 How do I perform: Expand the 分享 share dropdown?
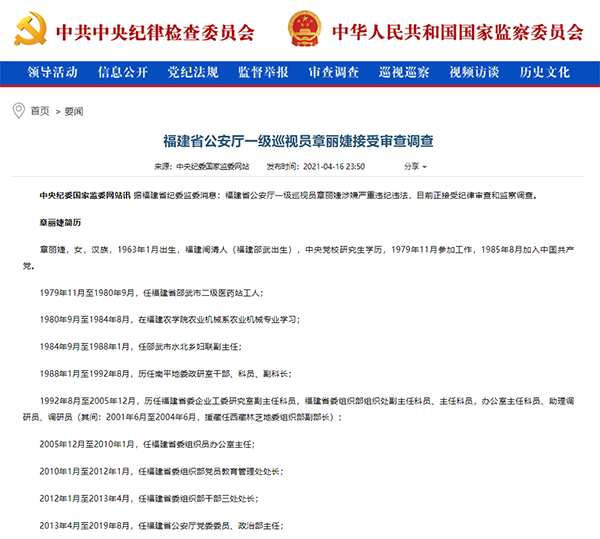click(x=411, y=166)
